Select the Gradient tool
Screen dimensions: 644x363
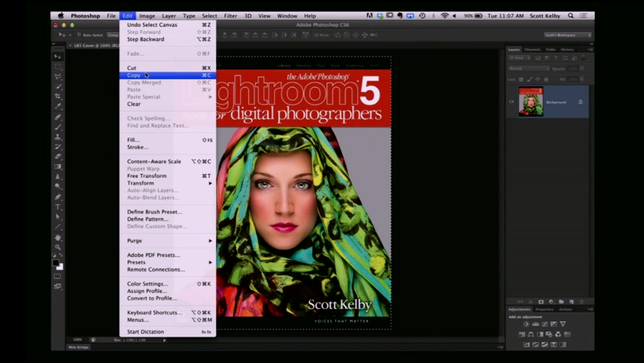click(x=57, y=166)
